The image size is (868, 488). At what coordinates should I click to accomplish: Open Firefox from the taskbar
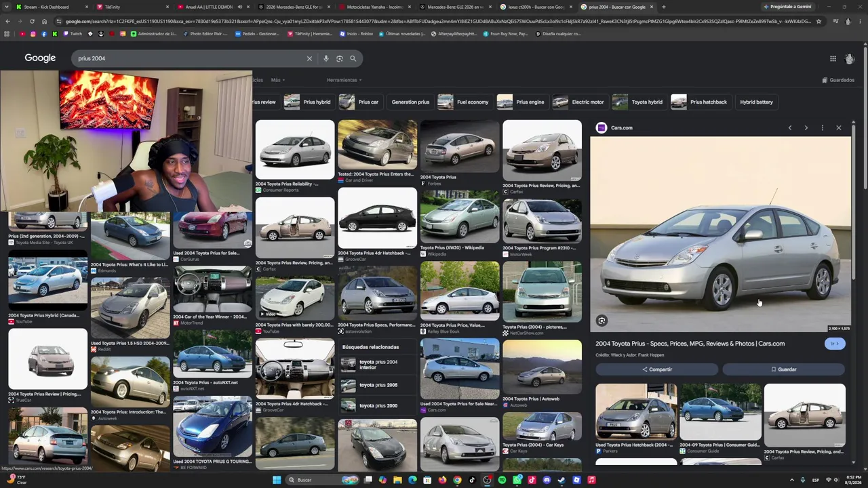tap(442, 480)
